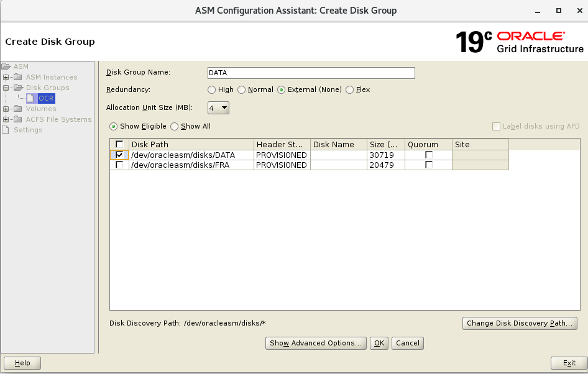The width and height of the screenshot is (588, 374).
Task: Click the Site column header
Action: coord(480,144)
